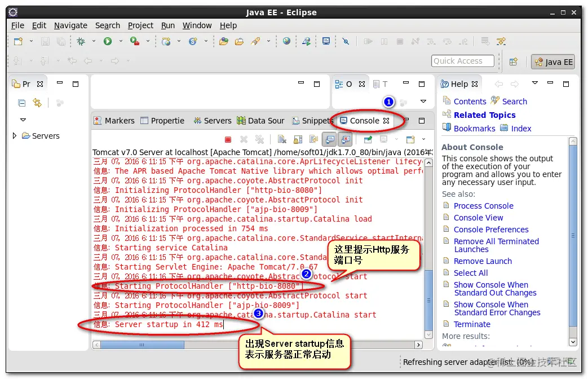Click the Open Type folder icon
Screen dimensions: 588x379
(224, 41)
